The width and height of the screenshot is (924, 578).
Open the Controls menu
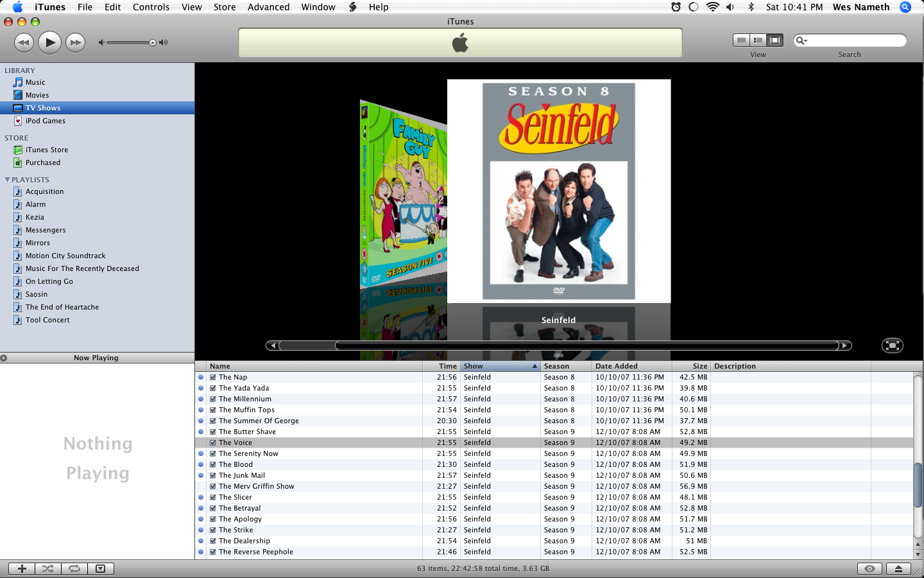click(151, 7)
